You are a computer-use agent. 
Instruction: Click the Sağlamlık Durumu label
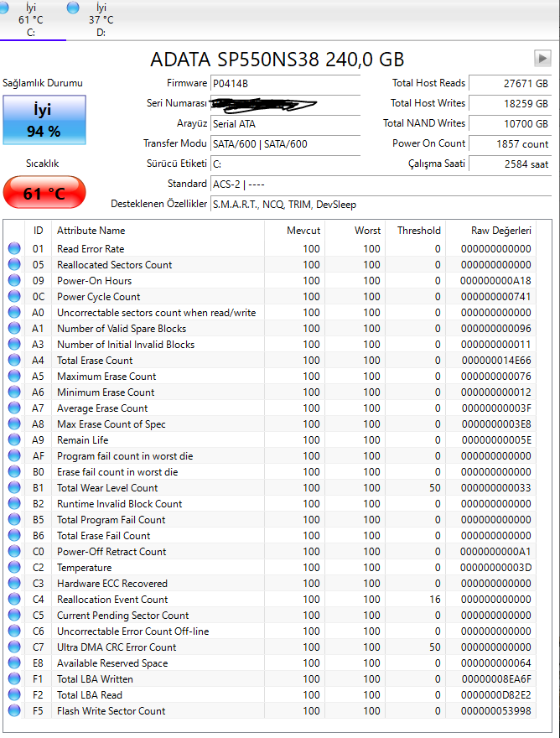coord(43,83)
